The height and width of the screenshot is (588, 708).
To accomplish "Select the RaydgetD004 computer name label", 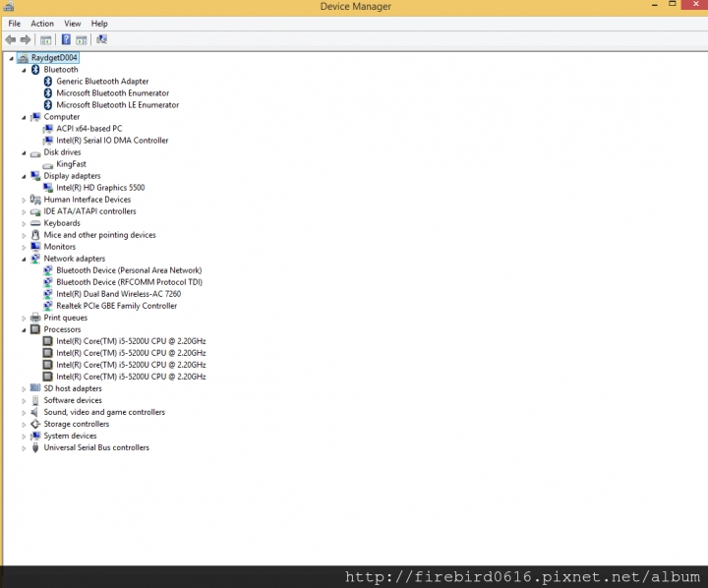I will tap(54, 58).
